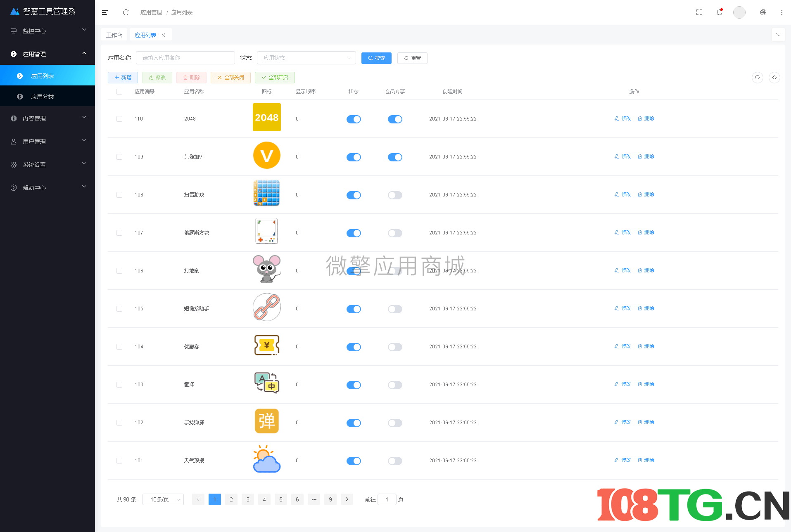
Task: Click the table refresh icon on the right
Action: click(x=774, y=77)
